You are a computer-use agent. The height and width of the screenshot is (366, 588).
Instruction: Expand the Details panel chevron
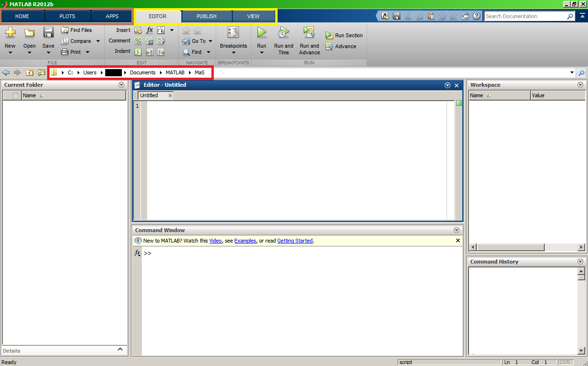point(120,350)
